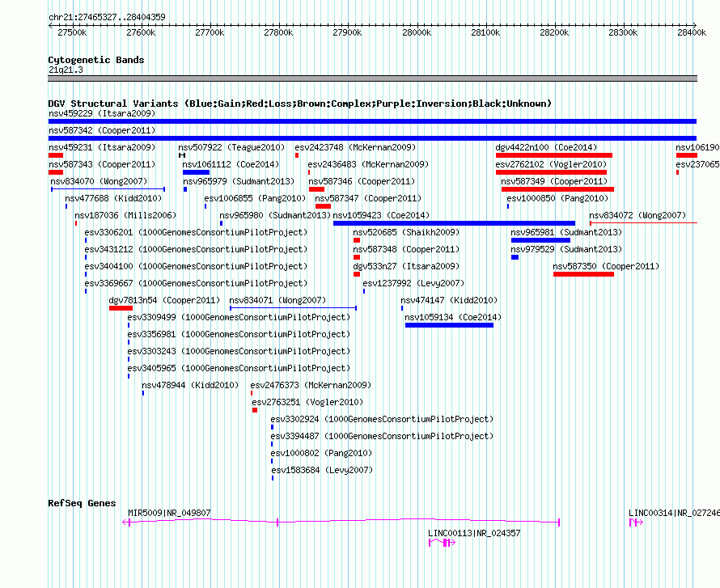This screenshot has width=720, height=588.
Task: Click the ruler's right-end arrow
Action: (694, 25)
